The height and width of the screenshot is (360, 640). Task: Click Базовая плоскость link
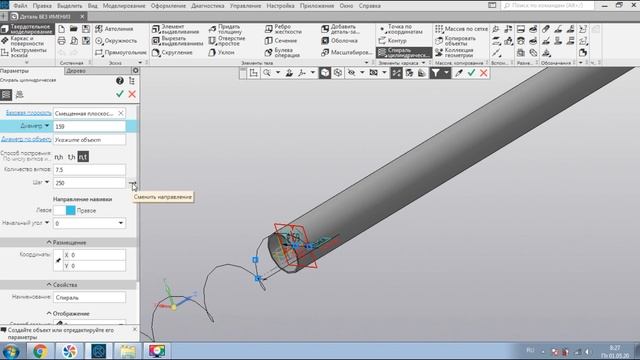click(x=29, y=113)
